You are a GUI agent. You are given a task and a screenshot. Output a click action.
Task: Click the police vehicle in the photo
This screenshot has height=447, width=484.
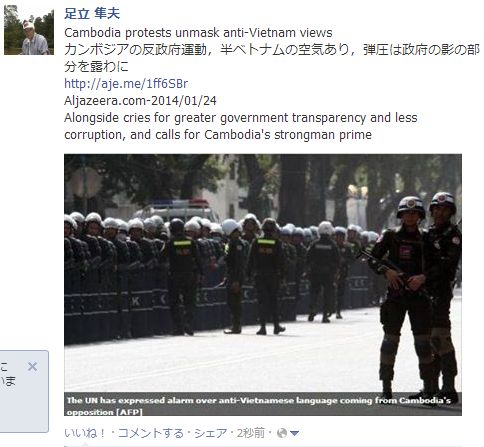177,210
